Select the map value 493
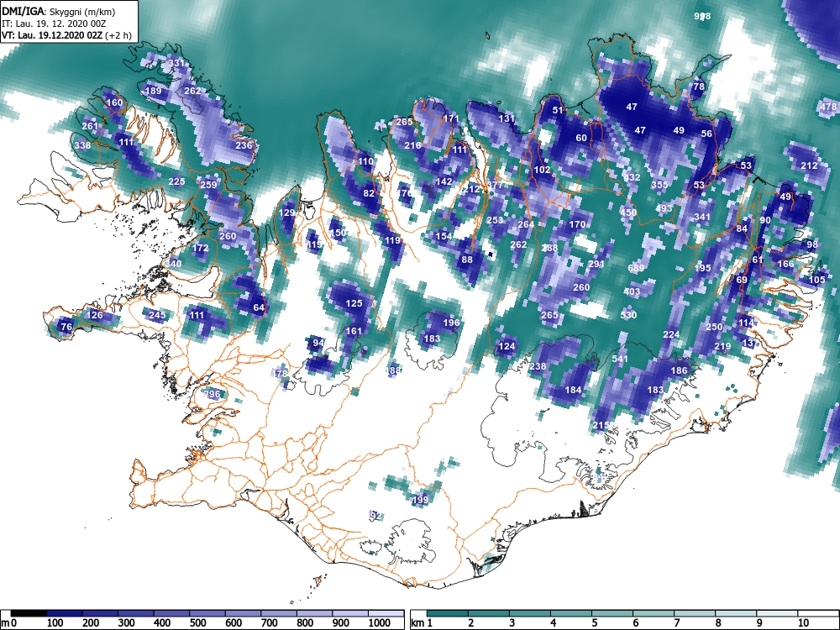 coord(664,208)
